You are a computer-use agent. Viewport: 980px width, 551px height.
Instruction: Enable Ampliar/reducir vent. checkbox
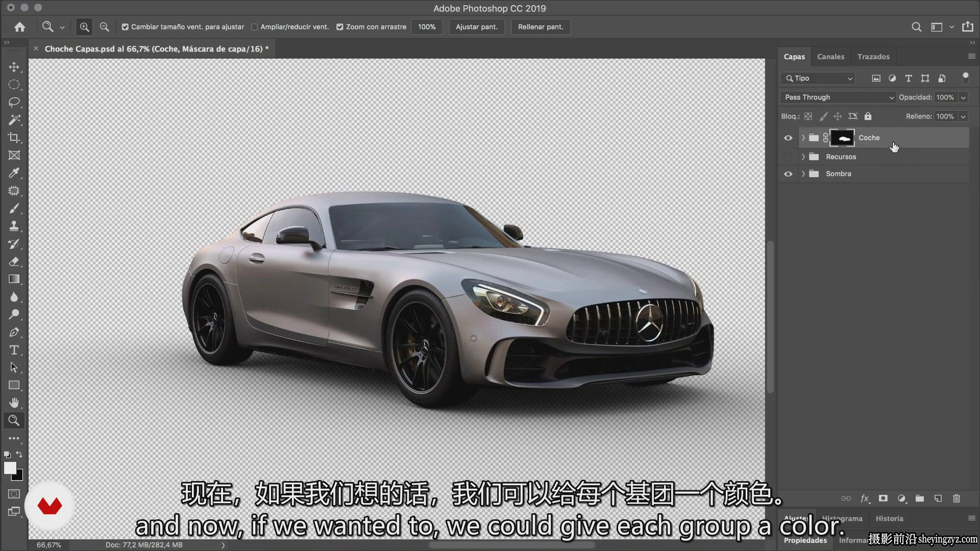click(x=254, y=27)
